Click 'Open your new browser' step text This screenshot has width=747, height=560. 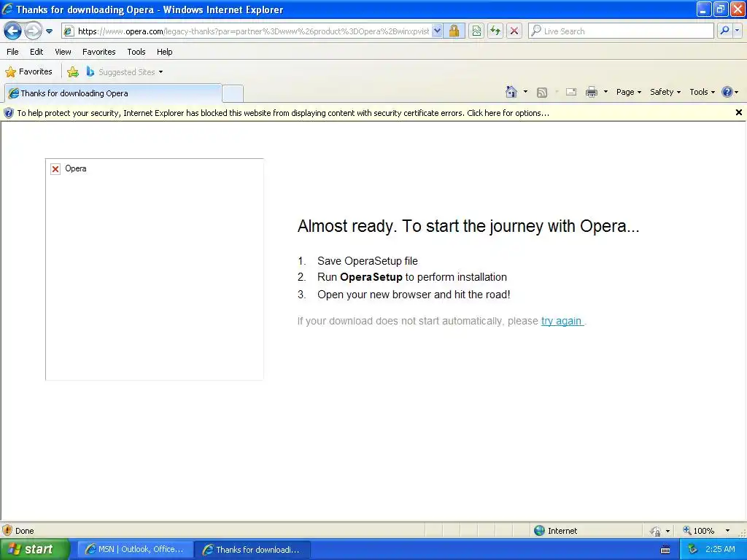pos(414,295)
